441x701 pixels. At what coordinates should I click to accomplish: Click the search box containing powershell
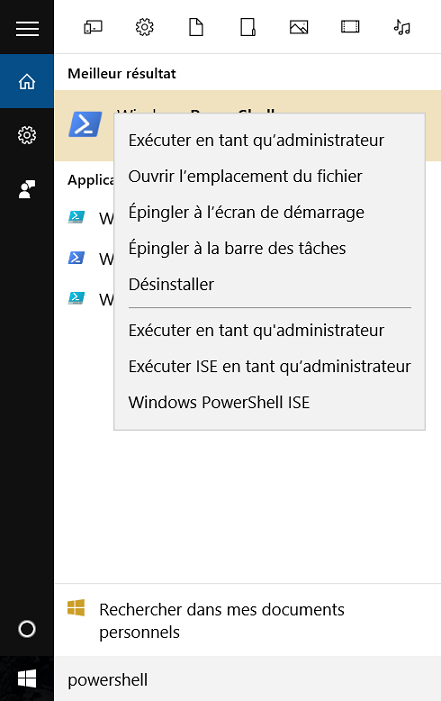point(248,680)
